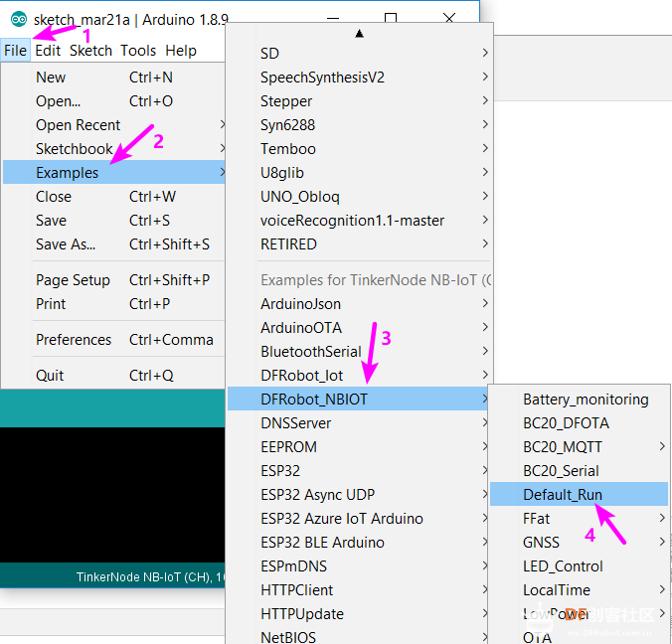This screenshot has height=644, width=672.
Task: Select the DFRobot_NBIOT examples entry
Action: click(x=359, y=400)
